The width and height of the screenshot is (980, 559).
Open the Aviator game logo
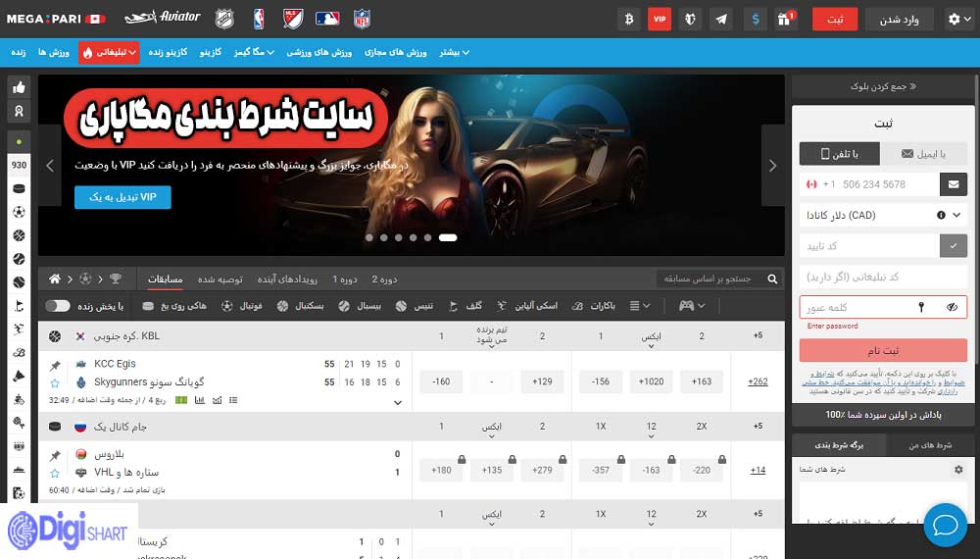163,18
